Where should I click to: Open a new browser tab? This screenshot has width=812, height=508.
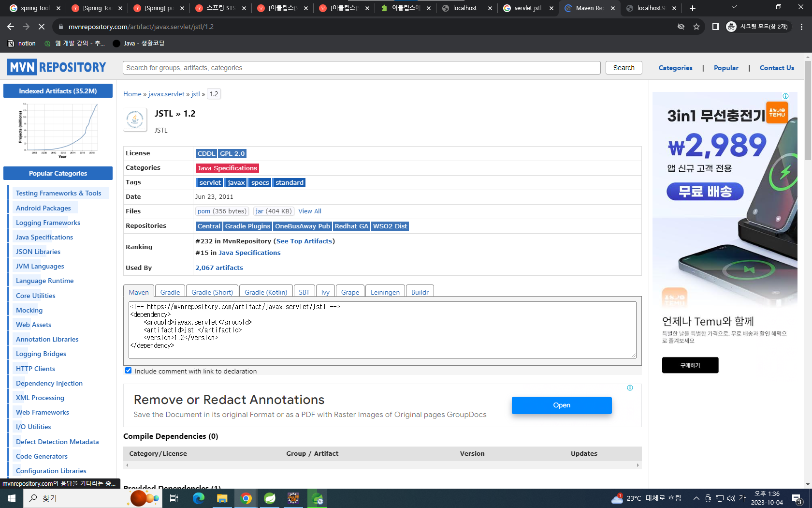(x=693, y=8)
